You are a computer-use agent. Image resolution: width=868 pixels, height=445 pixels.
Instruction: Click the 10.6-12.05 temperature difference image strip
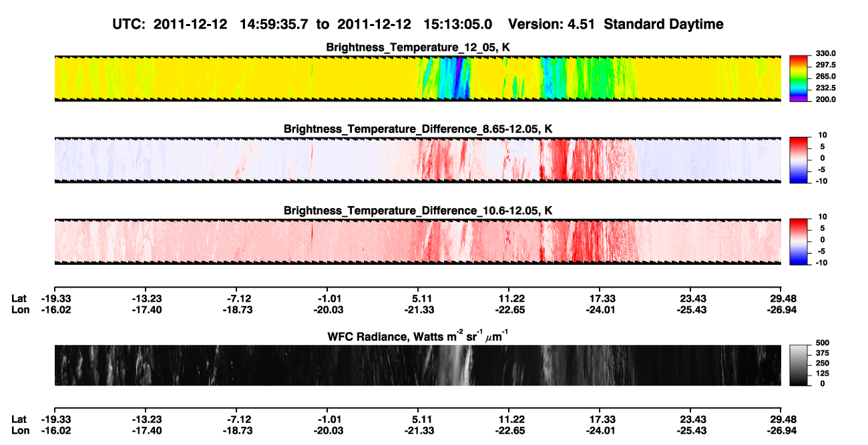[x=417, y=241]
